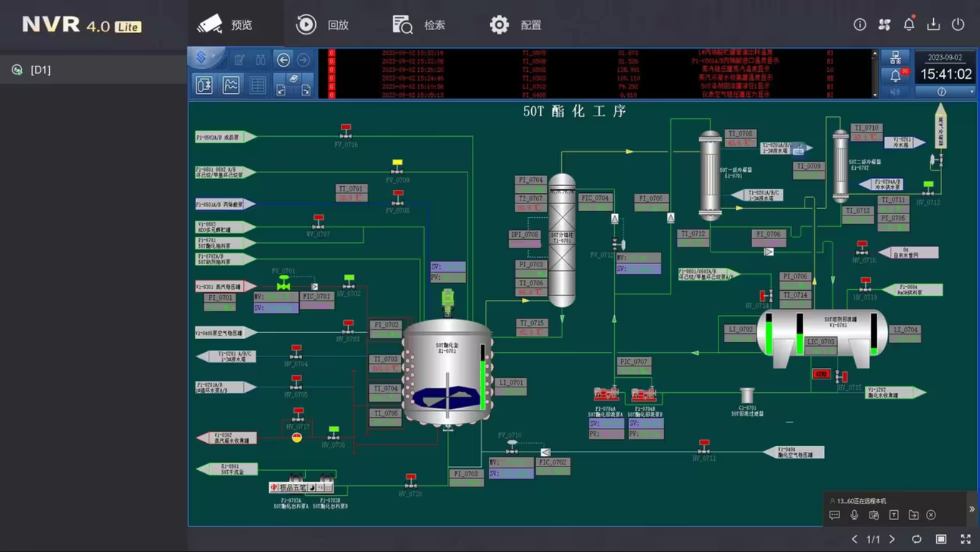Go to next page using right chevron

(x=892, y=540)
